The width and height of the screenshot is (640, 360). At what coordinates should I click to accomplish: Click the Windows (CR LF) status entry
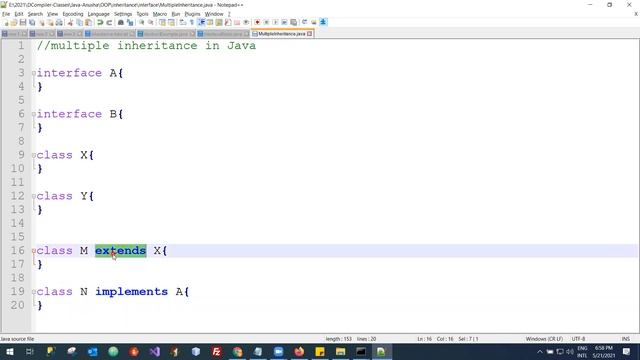544,339
